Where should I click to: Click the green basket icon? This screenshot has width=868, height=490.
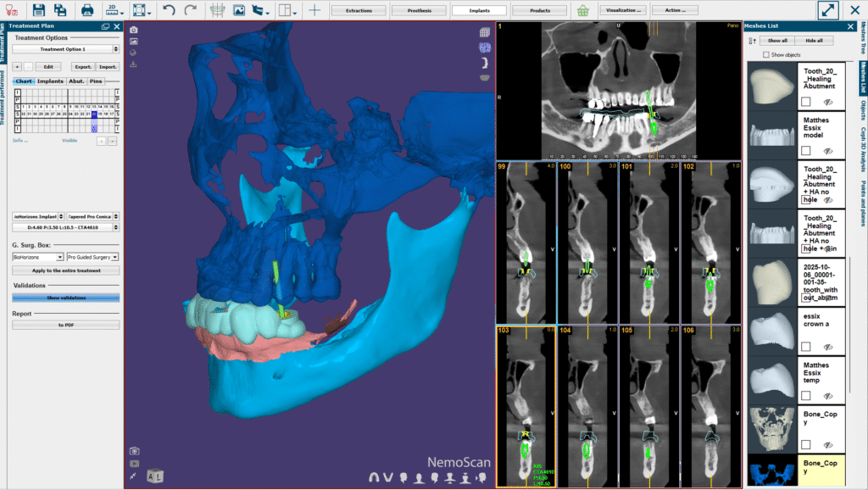583,10
